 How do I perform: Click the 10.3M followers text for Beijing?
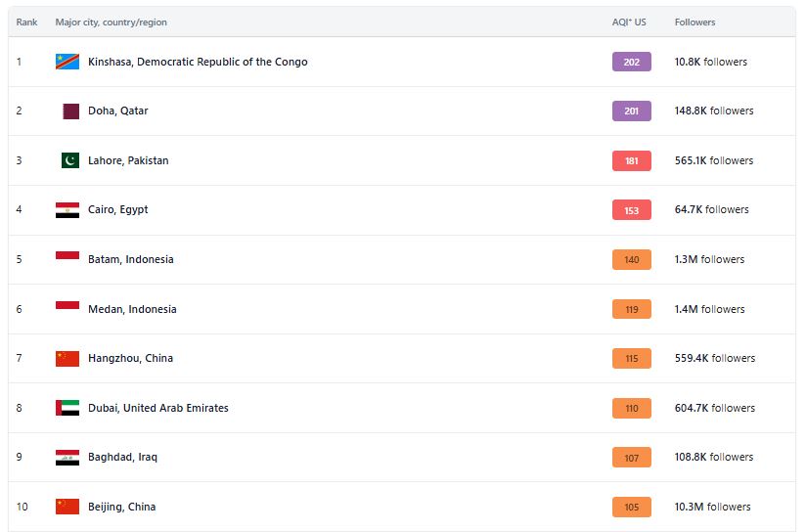tap(712, 507)
